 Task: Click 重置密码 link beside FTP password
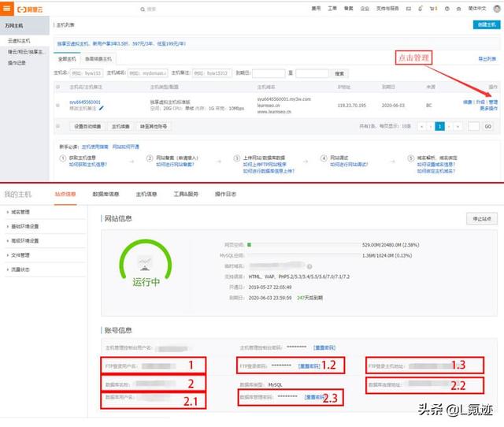click(309, 366)
